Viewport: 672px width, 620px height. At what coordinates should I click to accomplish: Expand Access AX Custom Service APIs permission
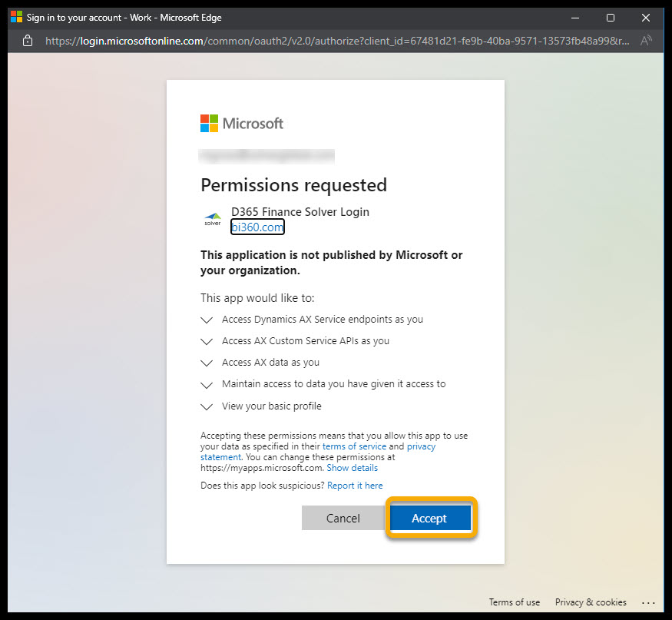(207, 341)
